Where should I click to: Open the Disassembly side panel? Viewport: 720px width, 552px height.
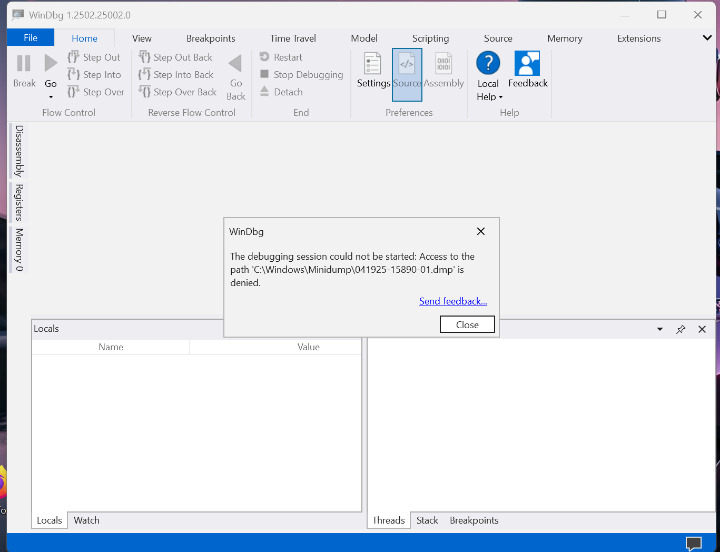coord(18,151)
